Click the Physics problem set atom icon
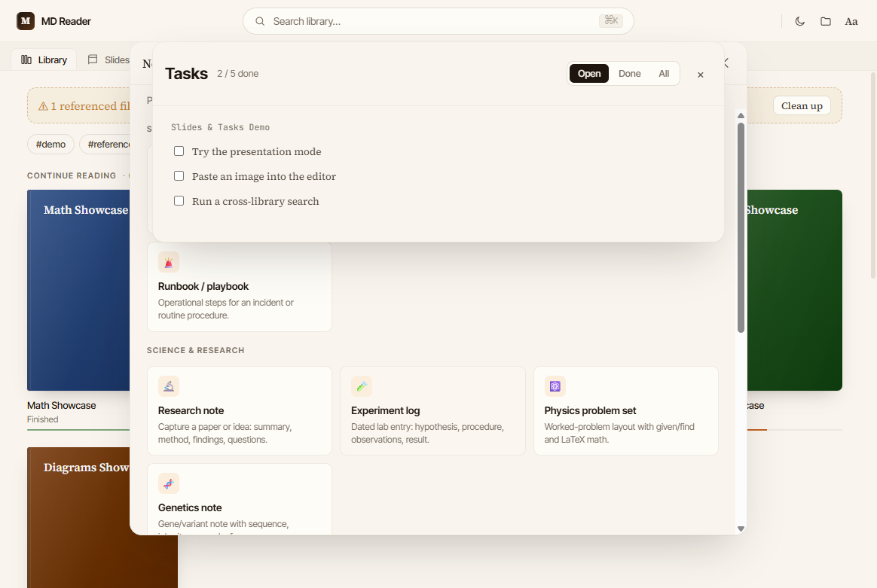The width and height of the screenshot is (877, 588). (555, 386)
